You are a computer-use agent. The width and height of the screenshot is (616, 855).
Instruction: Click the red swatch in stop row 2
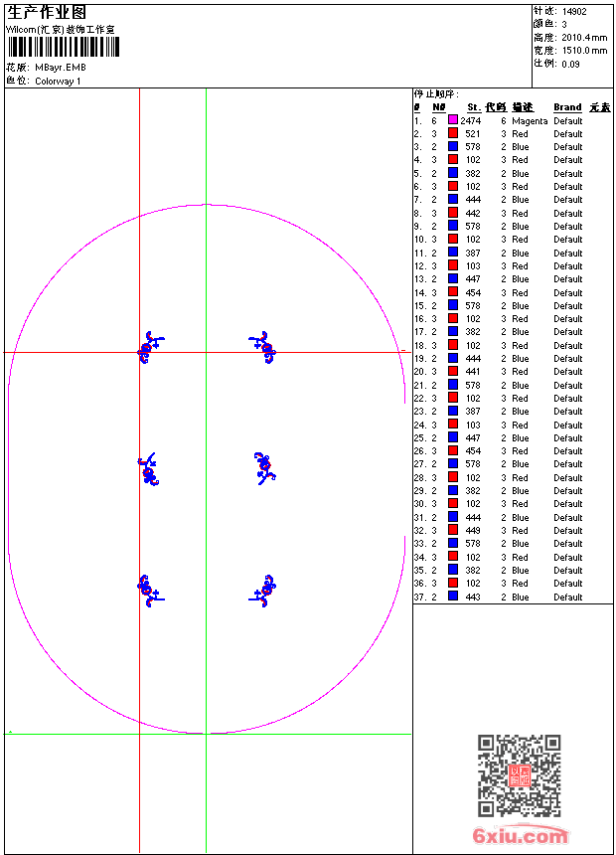pyautogui.click(x=453, y=133)
